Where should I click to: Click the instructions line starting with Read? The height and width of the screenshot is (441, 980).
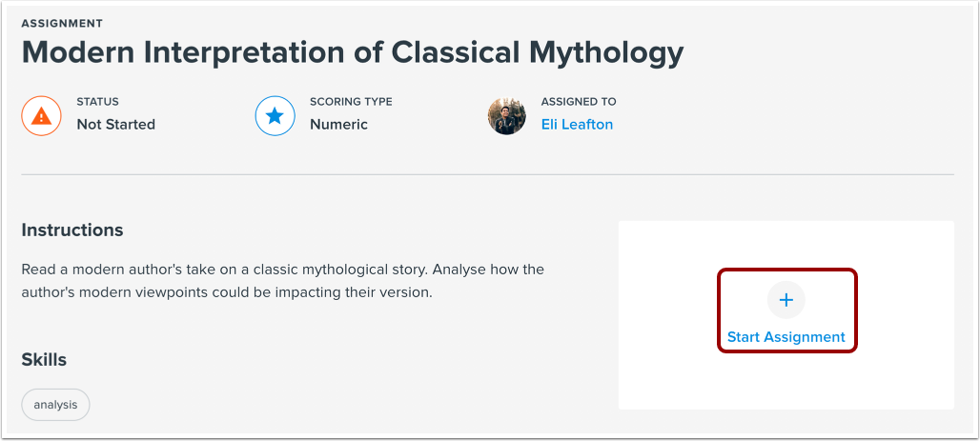(x=282, y=270)
